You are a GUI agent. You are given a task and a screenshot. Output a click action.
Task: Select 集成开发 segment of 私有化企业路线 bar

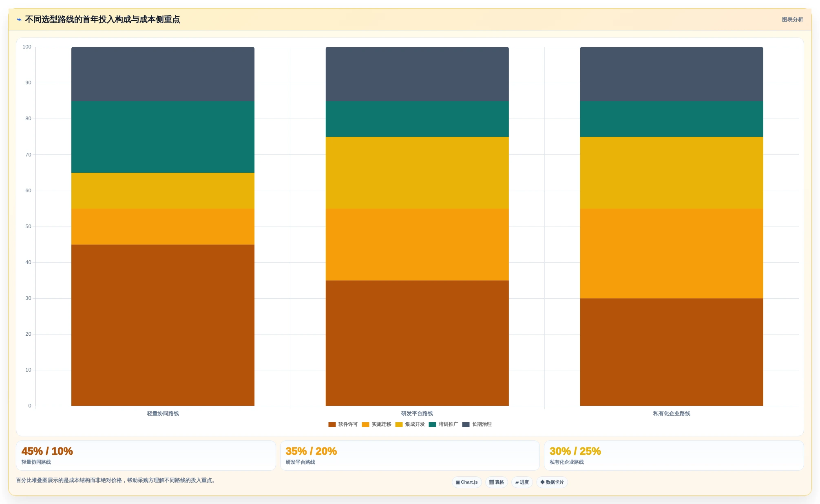(672, 173)
